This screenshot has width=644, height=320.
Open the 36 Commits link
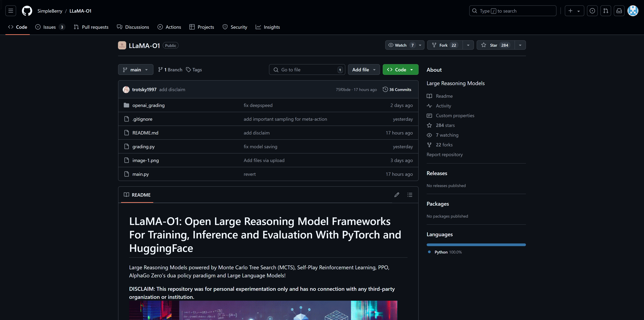click(x=397, y=89)
